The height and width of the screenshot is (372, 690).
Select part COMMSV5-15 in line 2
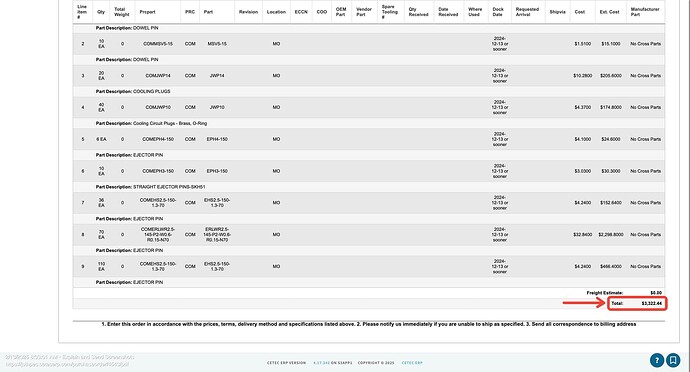point(158,44)
